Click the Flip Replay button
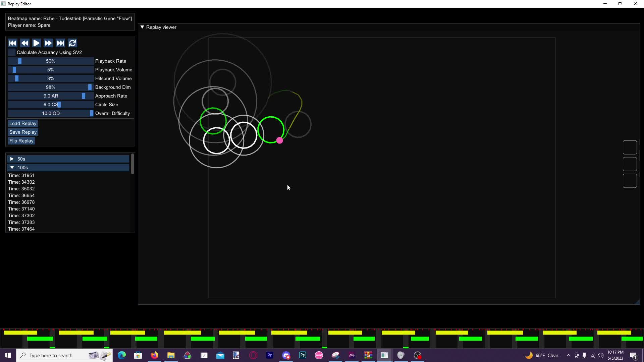The image size is (644, 362). pos(21,141)
